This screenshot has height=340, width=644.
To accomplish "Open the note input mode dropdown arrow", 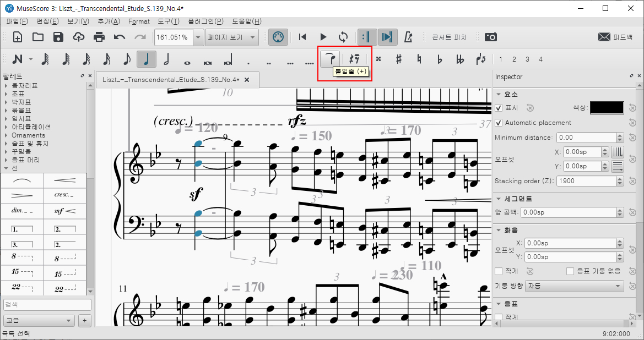I will click(x=31, y=59).
